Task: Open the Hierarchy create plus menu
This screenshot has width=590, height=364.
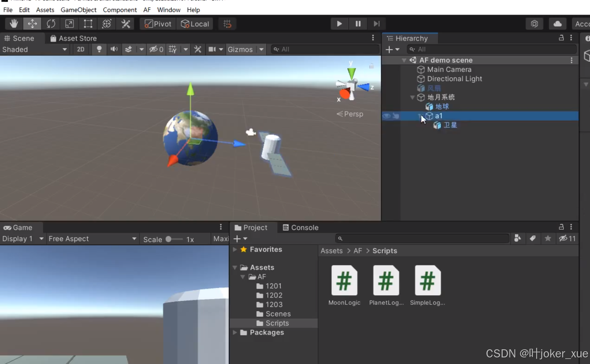Action: (x=390, y=49)
